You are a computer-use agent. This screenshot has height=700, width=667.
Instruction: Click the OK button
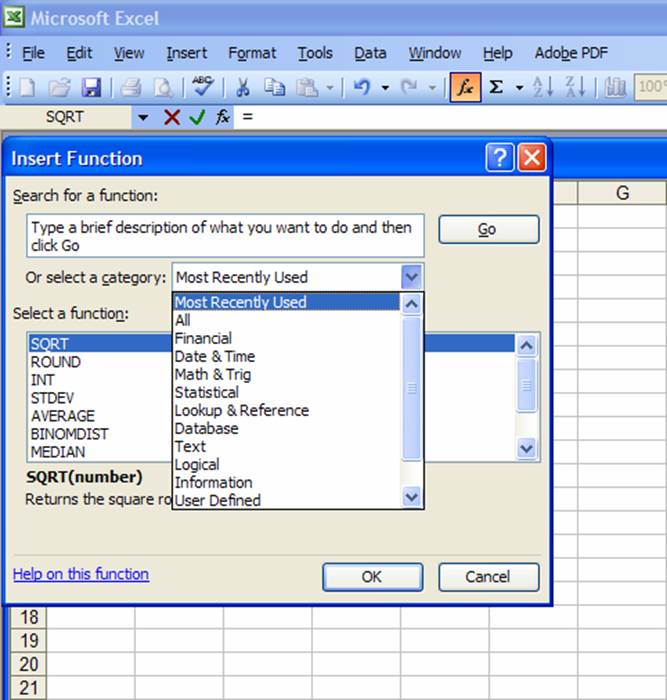pyautogui.click(x=372, y=577)
